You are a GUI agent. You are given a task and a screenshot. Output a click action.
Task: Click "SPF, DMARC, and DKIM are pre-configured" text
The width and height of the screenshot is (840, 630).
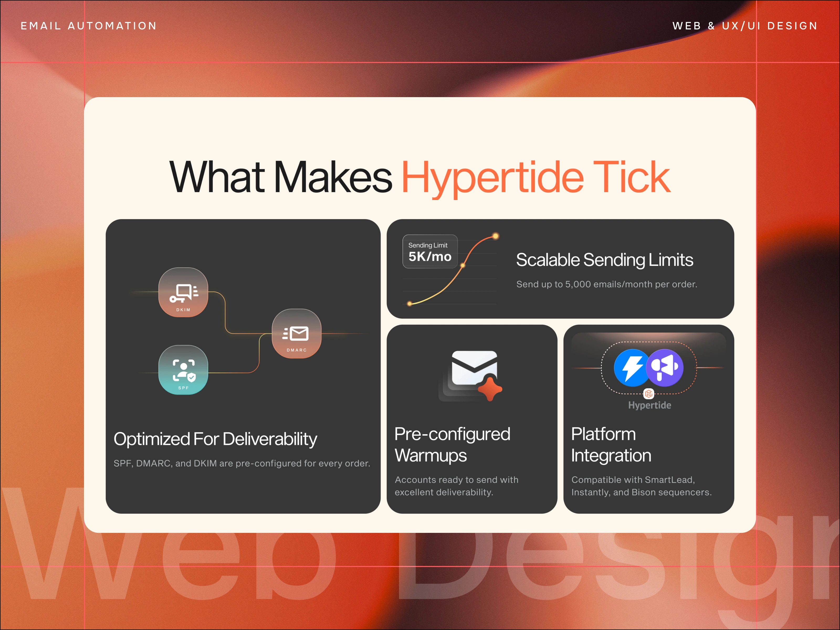pos(242,463)
